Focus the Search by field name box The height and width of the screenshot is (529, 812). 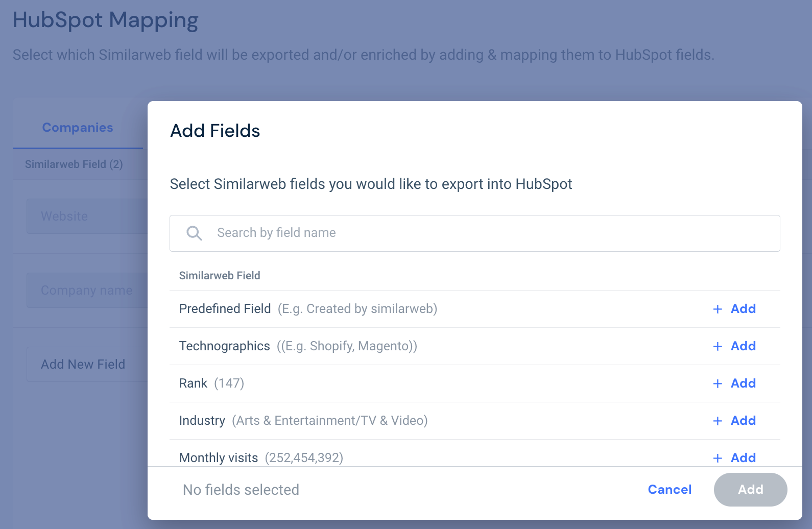[x=474, y=233]
